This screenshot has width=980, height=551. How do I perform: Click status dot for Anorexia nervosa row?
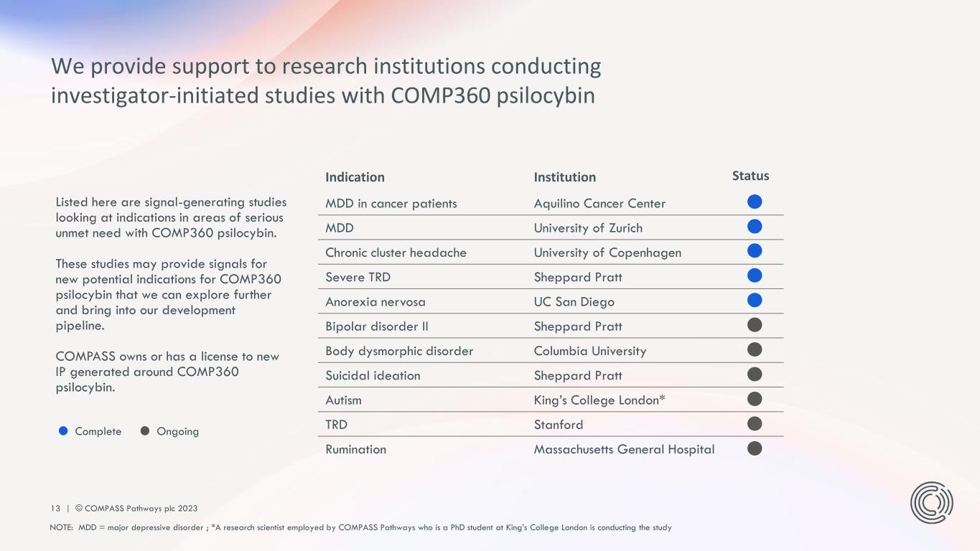click(755, 301)
